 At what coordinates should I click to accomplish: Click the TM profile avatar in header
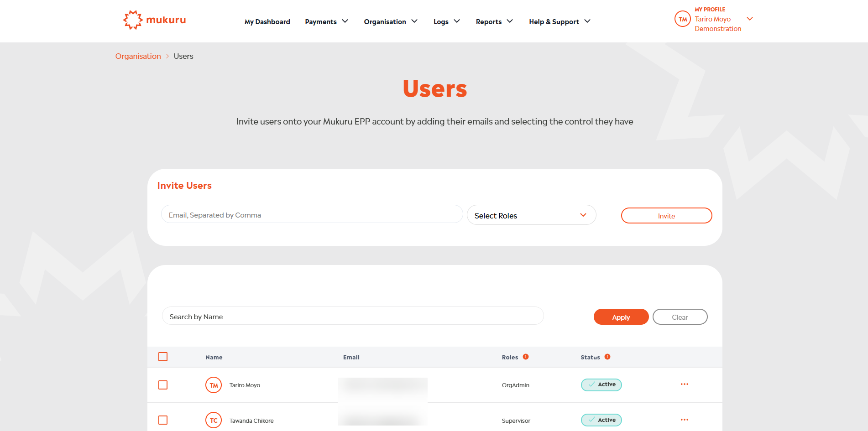[682, 19]
